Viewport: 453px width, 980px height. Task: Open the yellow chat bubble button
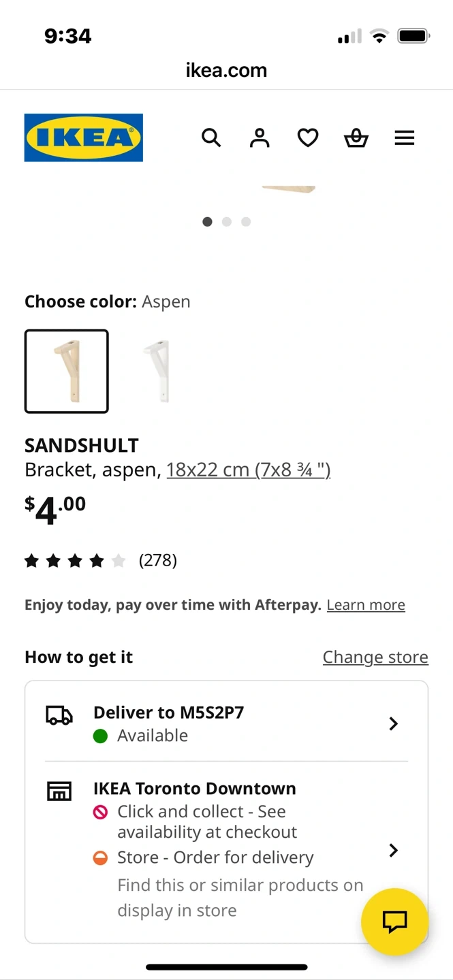pos(395,921)
